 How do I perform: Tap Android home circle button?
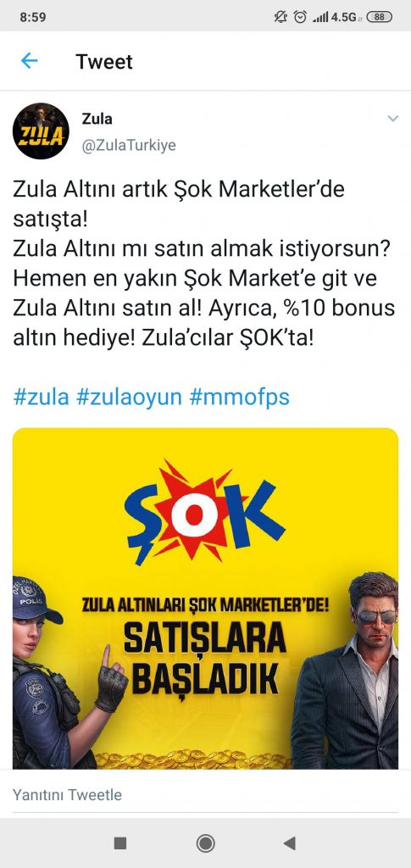(x=206, y=843)
